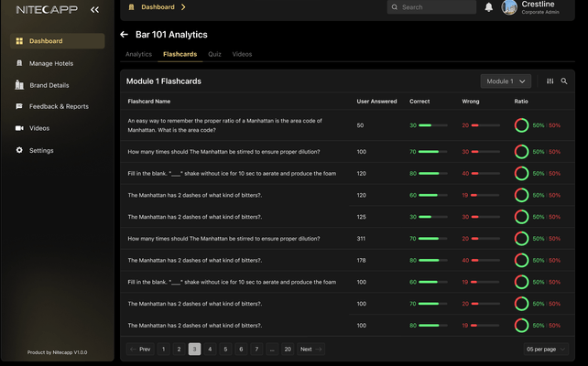Open the filter settings icon
The width and height of the screenshot is (588, 366).
pos(550,81)
